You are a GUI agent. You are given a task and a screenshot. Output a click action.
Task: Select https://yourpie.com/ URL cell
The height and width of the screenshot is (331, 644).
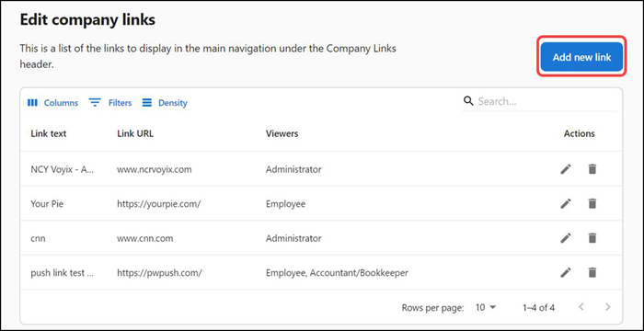158,204
